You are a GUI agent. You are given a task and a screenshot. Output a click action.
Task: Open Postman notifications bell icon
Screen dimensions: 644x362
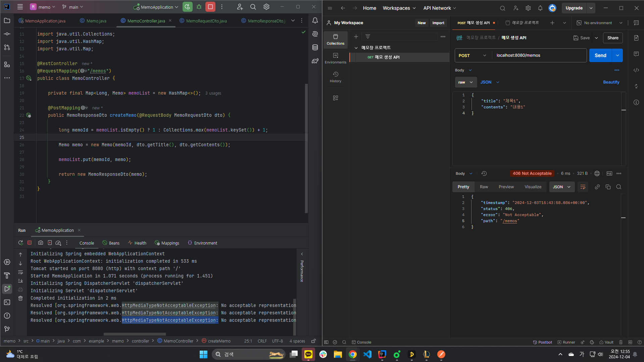(x=540, y=8)
